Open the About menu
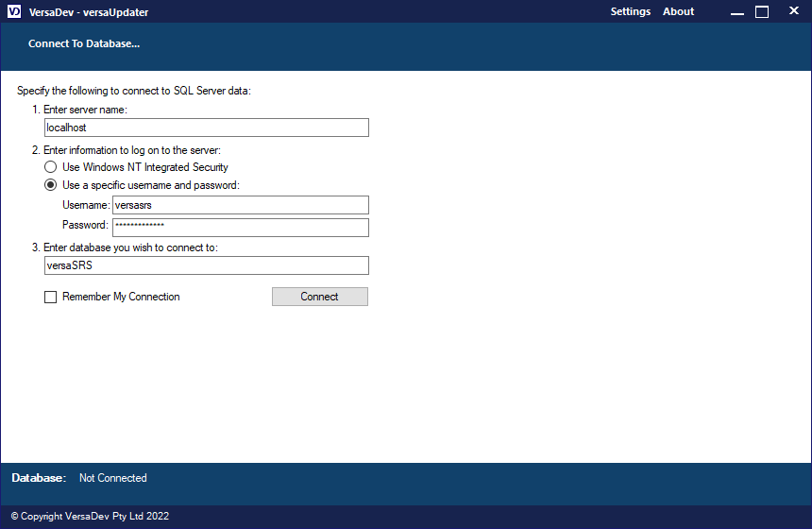 678,12
